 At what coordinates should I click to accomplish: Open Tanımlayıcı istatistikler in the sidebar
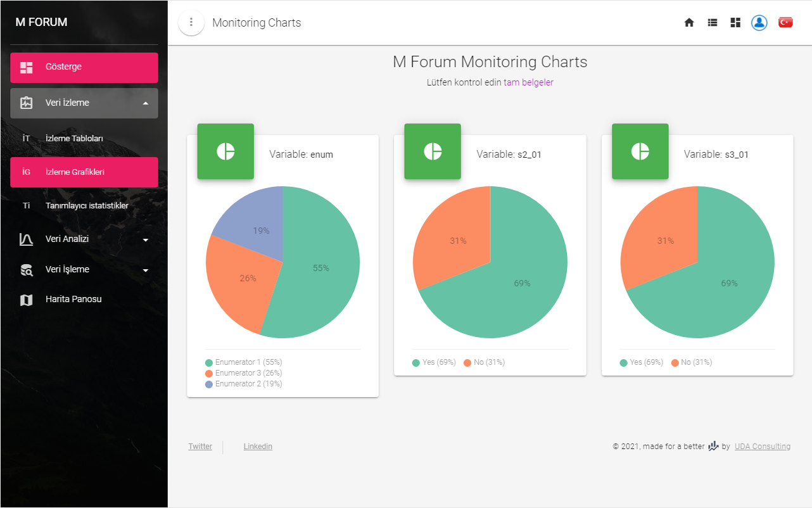(84, 206)
